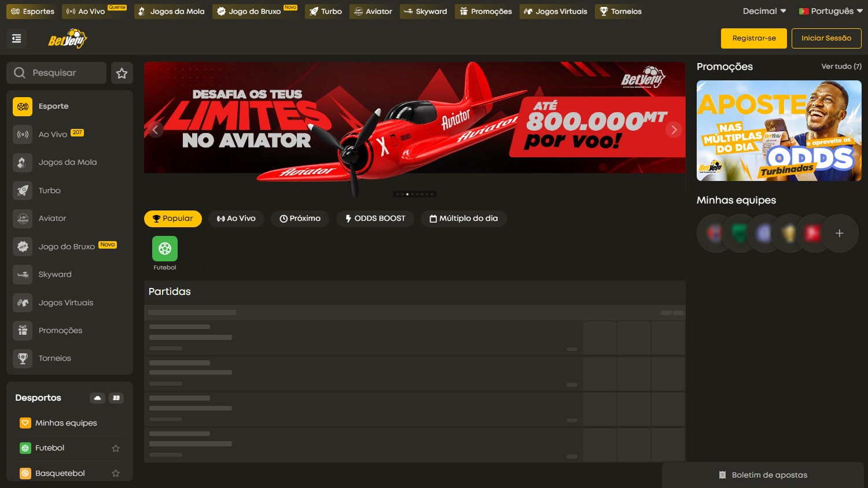Open Jogo do Bruxo in the sidebar
The width and height of the screenshot is (868, 488).
pyautogui.click(x=69, y=246)
